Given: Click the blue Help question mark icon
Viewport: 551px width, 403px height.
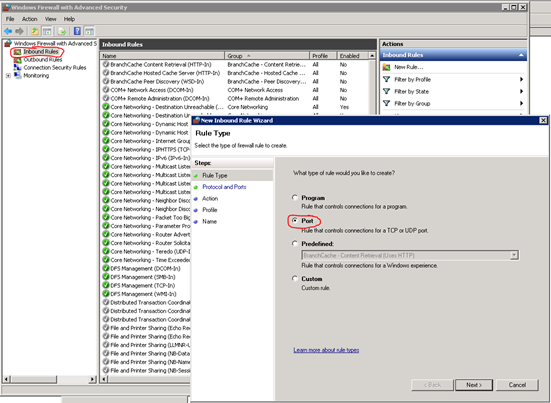Looking at the screenshot, I should [77, 31].
